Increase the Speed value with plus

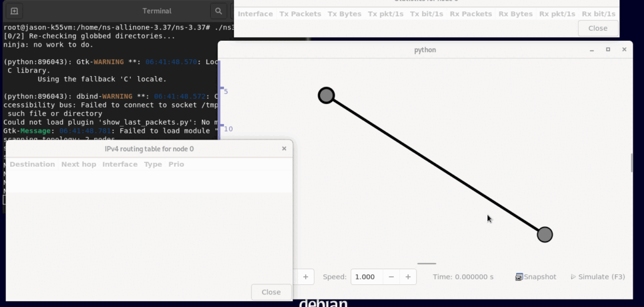click(408, 277)
